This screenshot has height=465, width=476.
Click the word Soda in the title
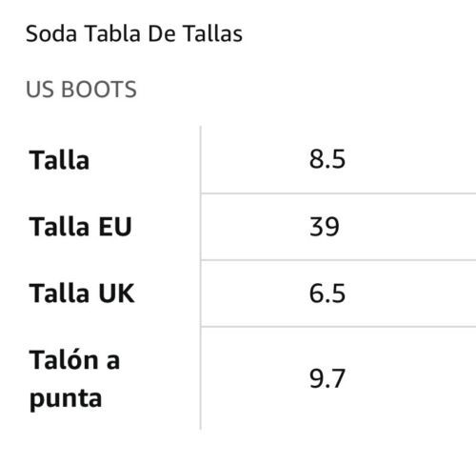point(51,33)
